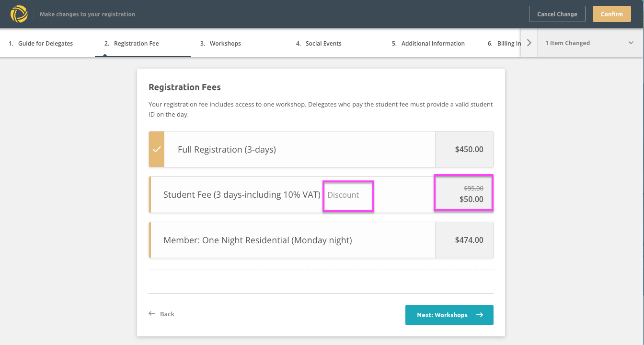The width and height of the screenshot is (644, 345).
Task: Click the Discount label
Action: click(343, 195)
